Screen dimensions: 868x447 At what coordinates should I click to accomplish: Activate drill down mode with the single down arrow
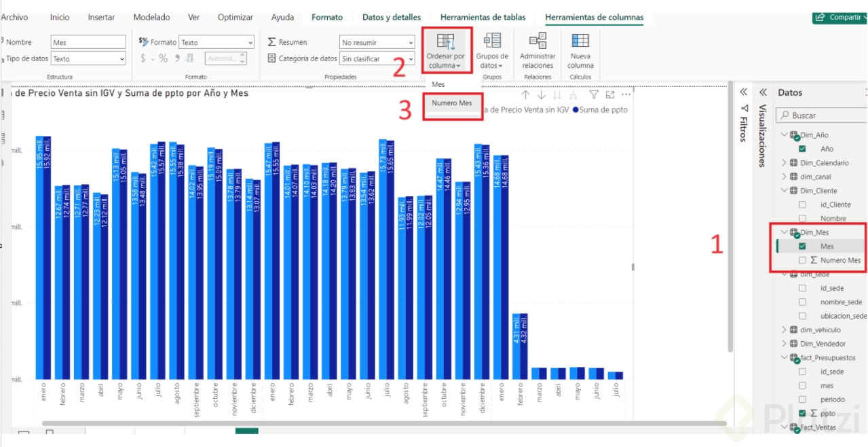(x=542, y=95)
